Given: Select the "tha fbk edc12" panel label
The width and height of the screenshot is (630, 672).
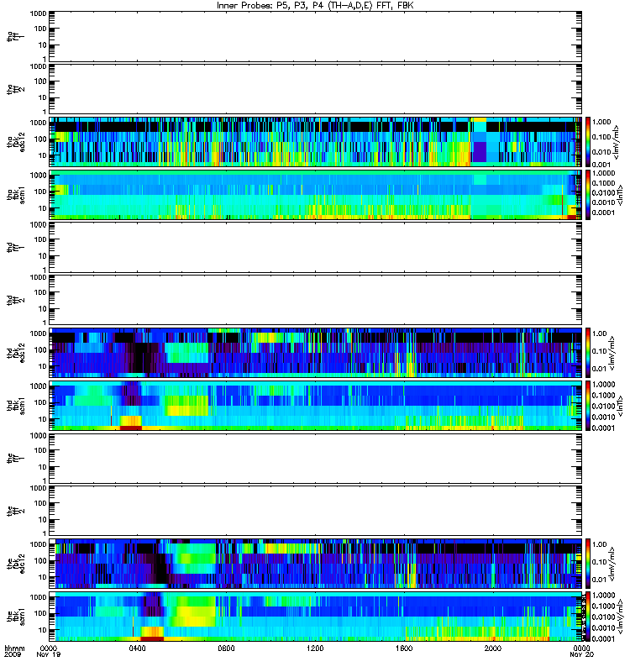Looking at the screenshot, I should 16,140.
